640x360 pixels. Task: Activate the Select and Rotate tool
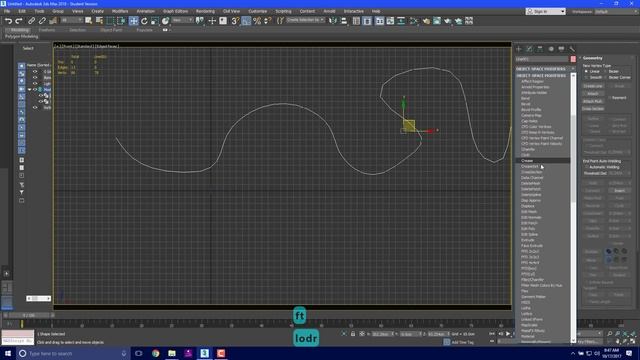pos(144,21)
